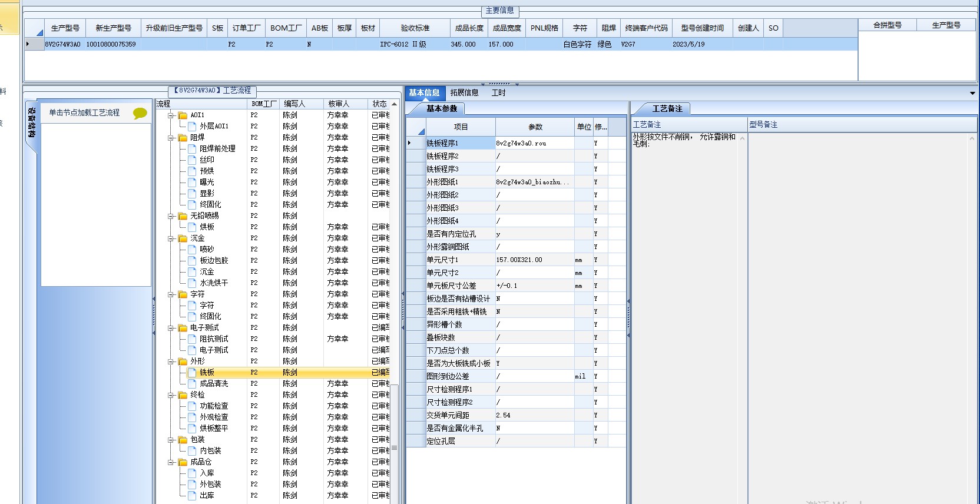Click select-all corner of main info grid
980x504 pixels.
coord(35,28)
